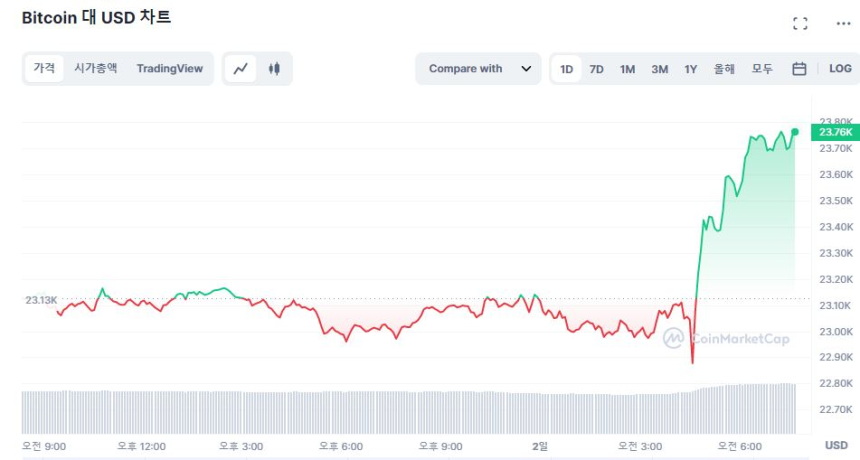Switch to the 시가총액 tab
This screenshot has width=860, height=460.
95,68
